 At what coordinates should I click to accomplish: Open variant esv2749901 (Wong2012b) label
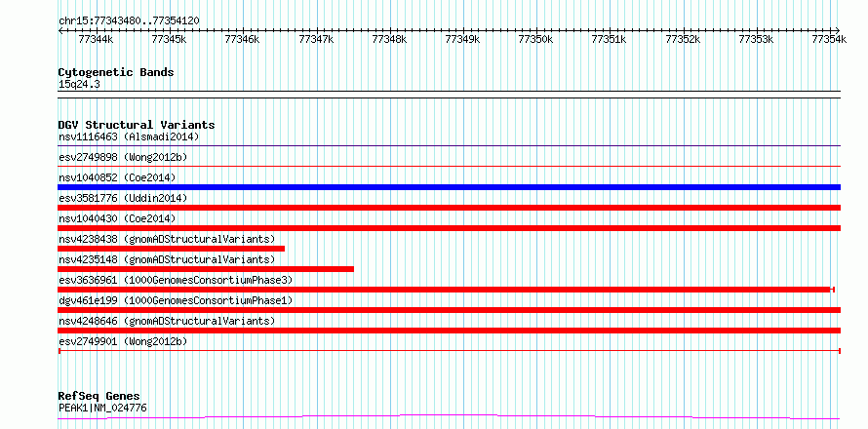123,341
